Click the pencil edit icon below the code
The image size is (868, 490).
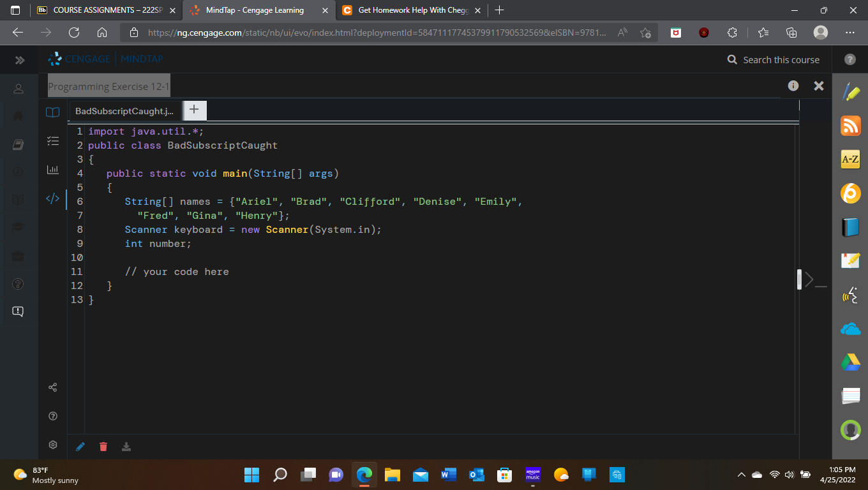(80, 447)
